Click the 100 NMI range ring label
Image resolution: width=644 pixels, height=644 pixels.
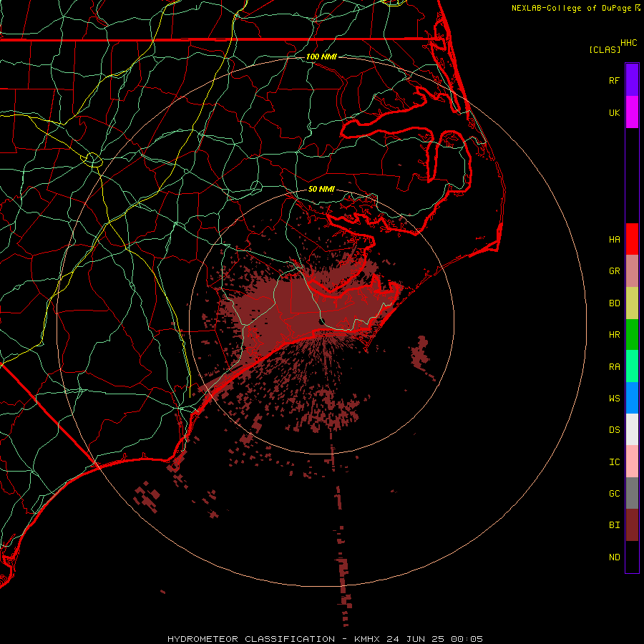321,57
